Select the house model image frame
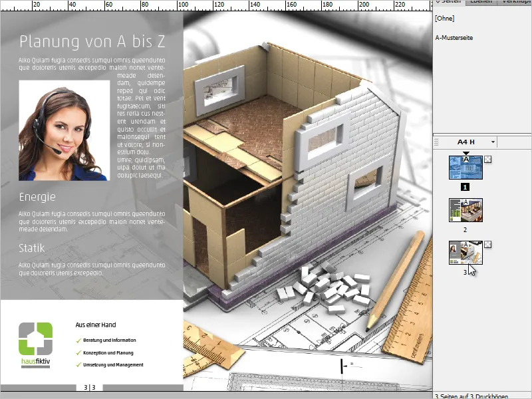The width and height of the screenshot is (532, 399). pyautogui.click(x=308, y=200)
